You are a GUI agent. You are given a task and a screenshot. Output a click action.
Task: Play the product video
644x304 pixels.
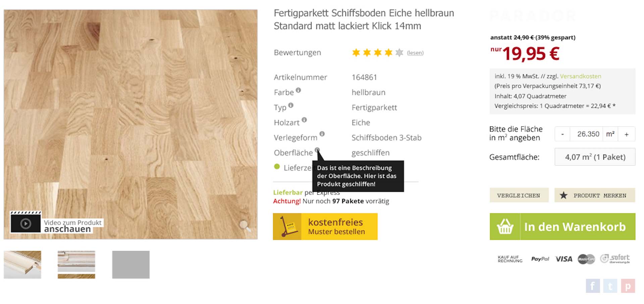pyautogui.click(x=26, y=223)
